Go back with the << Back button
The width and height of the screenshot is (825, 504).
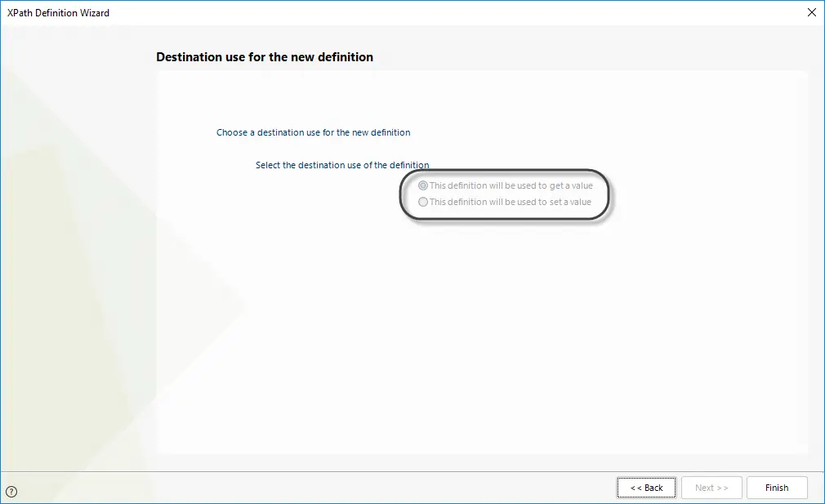coord(647,488)
